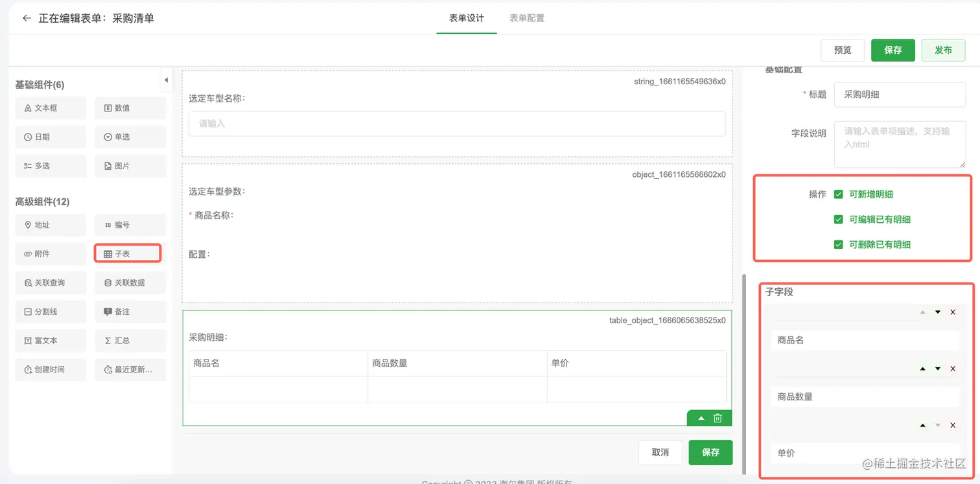The height and width of the screenshot is (484, 980).
Task: Go back using the header arrow
Action: 27,18
